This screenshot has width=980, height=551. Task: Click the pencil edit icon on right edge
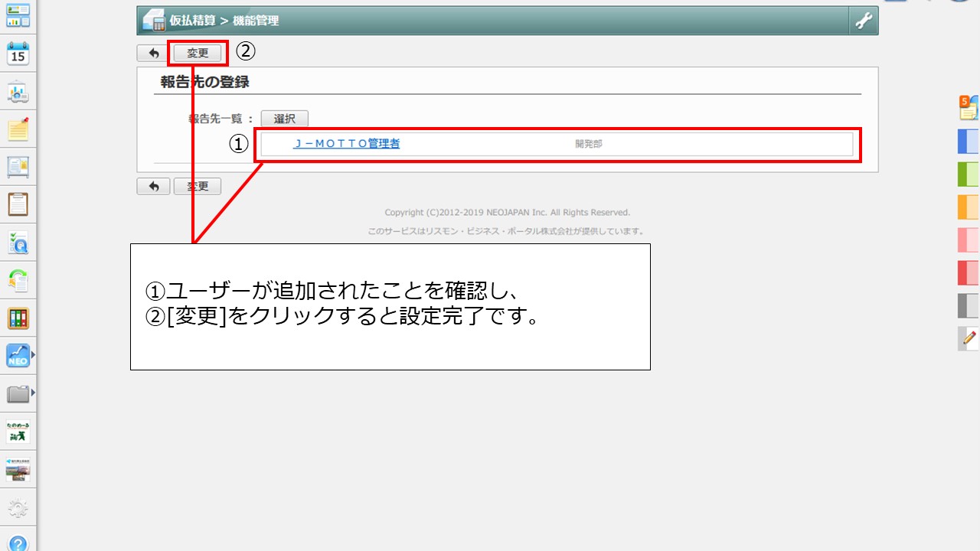click(x=969, y=337)
